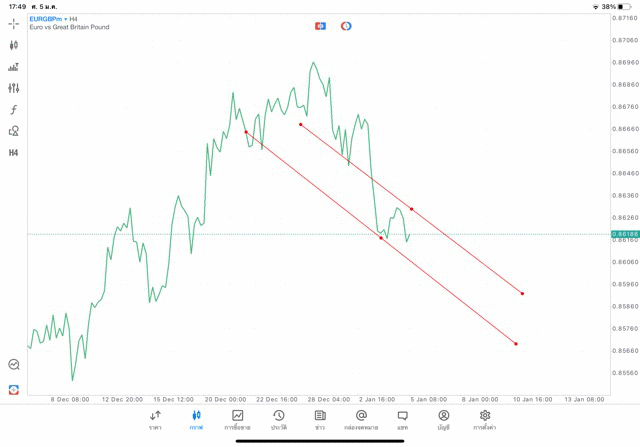Tap the red-blue circular icon
This screenshot has height=447, width=640.
click(346, 26)
